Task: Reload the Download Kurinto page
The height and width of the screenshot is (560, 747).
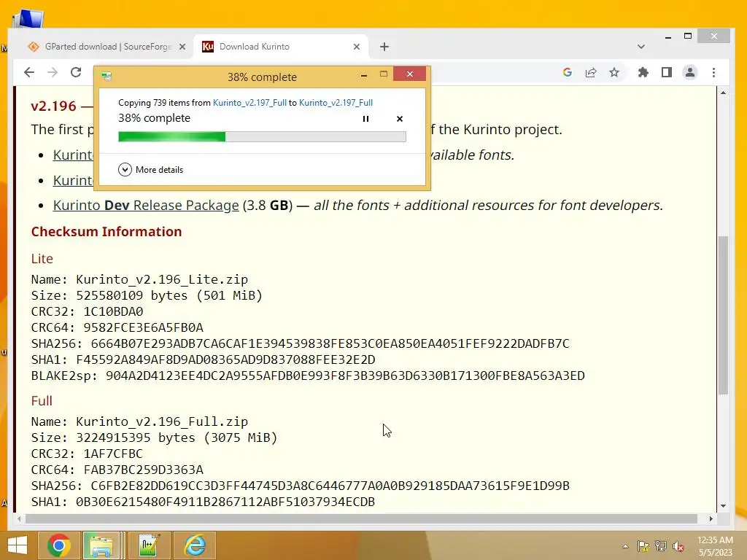Action: coord(76,72)
